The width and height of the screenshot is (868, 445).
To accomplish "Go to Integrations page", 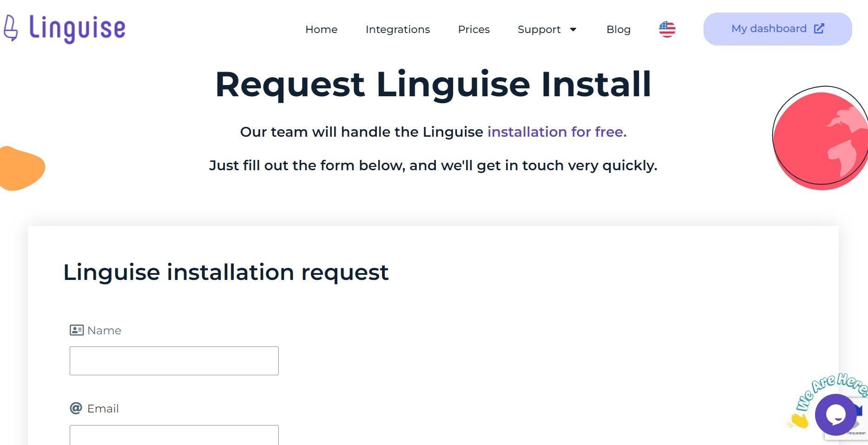I will pyautogui.click(x=398, y=29).
